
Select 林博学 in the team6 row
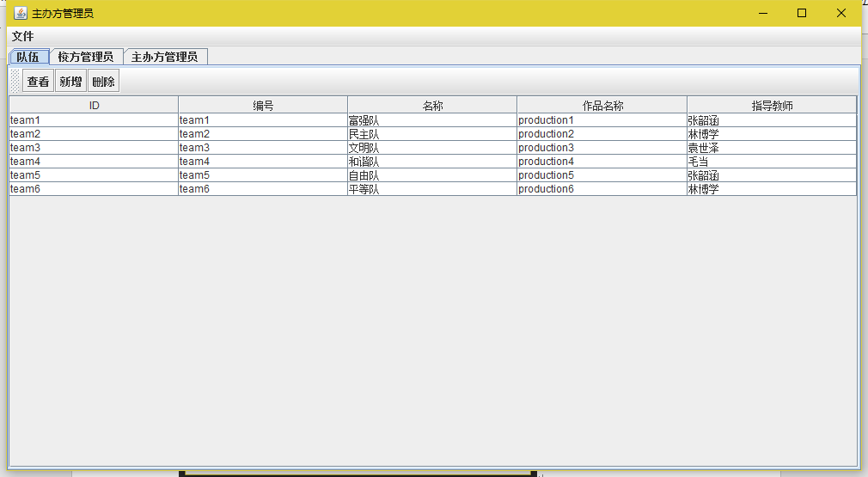click(772, 189)
